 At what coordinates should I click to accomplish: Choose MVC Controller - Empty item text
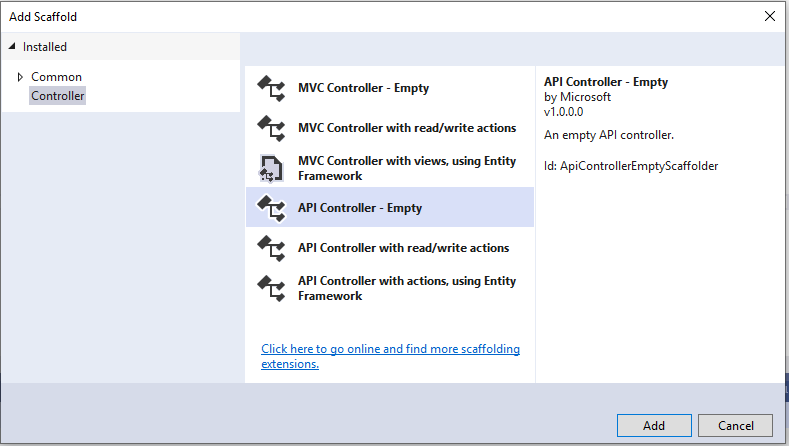[363, 88]
